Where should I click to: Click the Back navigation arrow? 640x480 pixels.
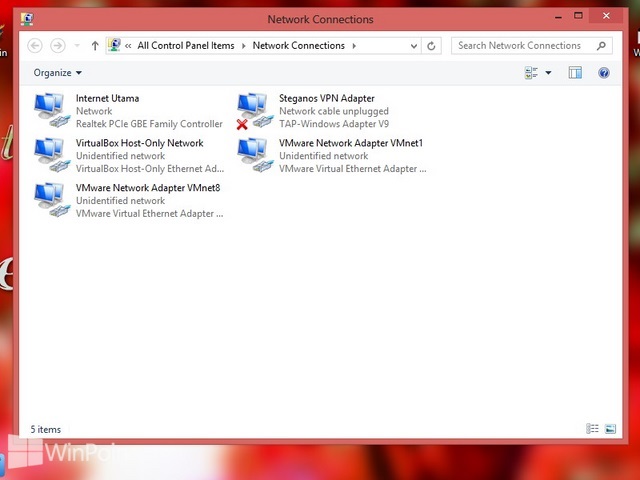35,46
